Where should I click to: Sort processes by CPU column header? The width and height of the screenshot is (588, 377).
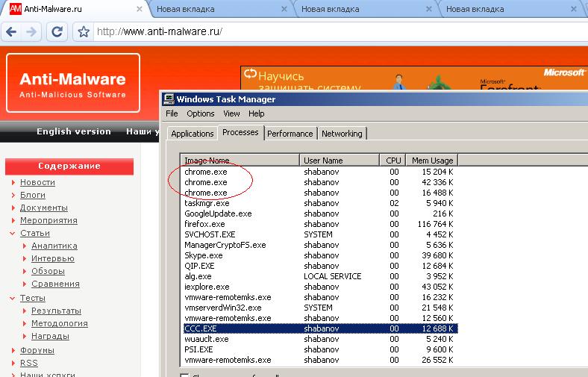click(393, 161)
